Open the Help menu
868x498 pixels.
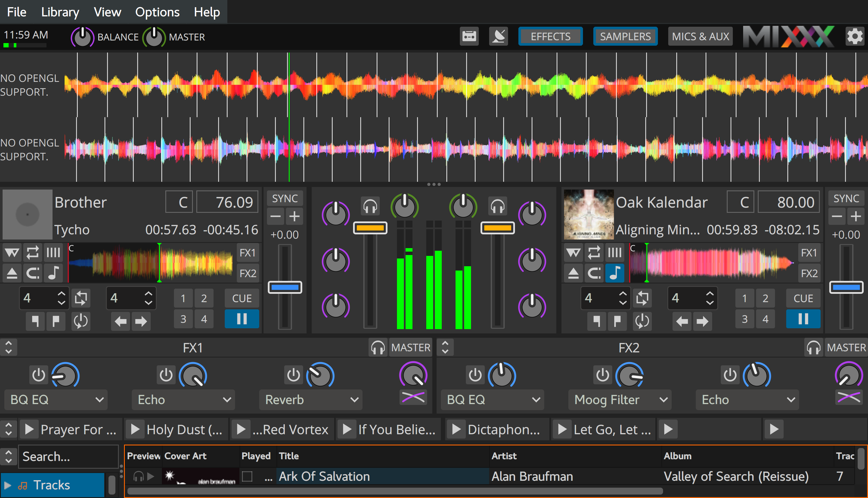(207, 12)
